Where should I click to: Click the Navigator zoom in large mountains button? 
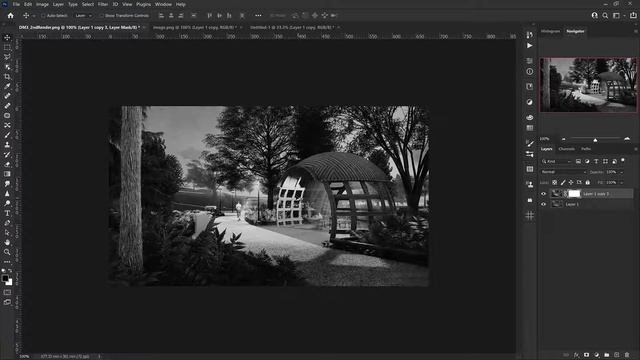(627, 139)
